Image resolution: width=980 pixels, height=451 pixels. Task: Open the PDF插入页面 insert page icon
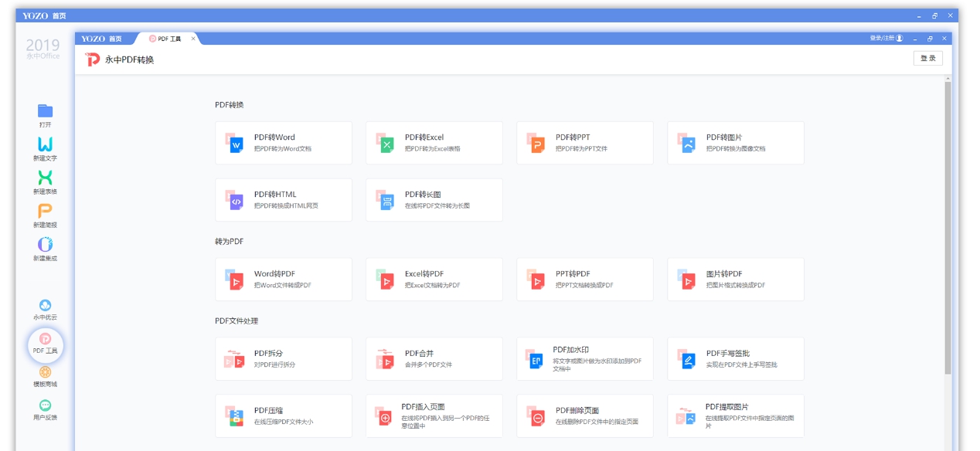[x=385, y=416]
